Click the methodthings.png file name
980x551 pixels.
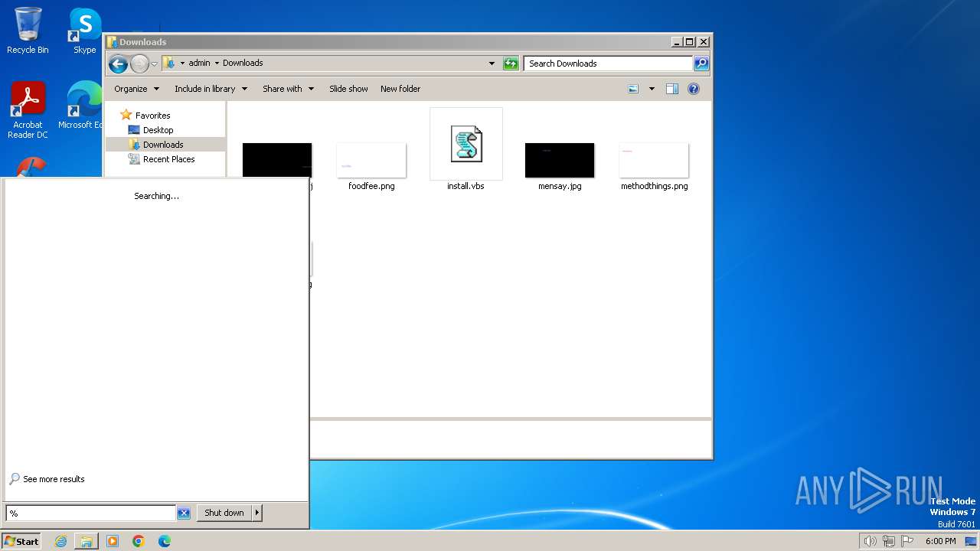pyautogui.click(x=655, y=186)
